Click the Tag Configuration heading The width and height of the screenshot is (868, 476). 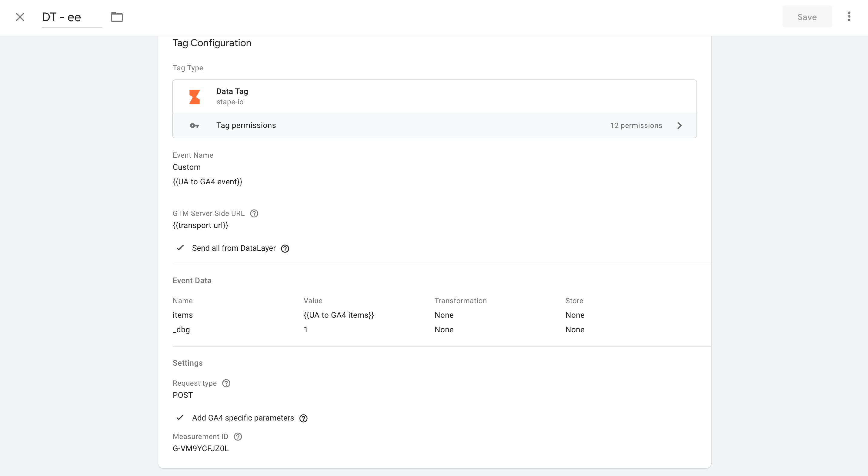coord(212,43)
